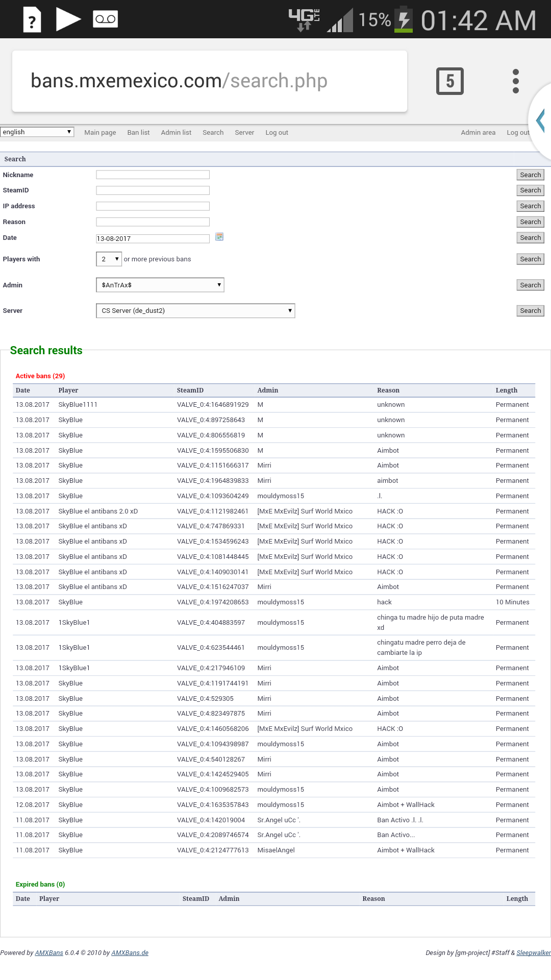Image resolution: width=551 pixels, height=980 pixels.
Task: Select player SkyBlue1111 in ban list
Action: [x=78, y=405]
